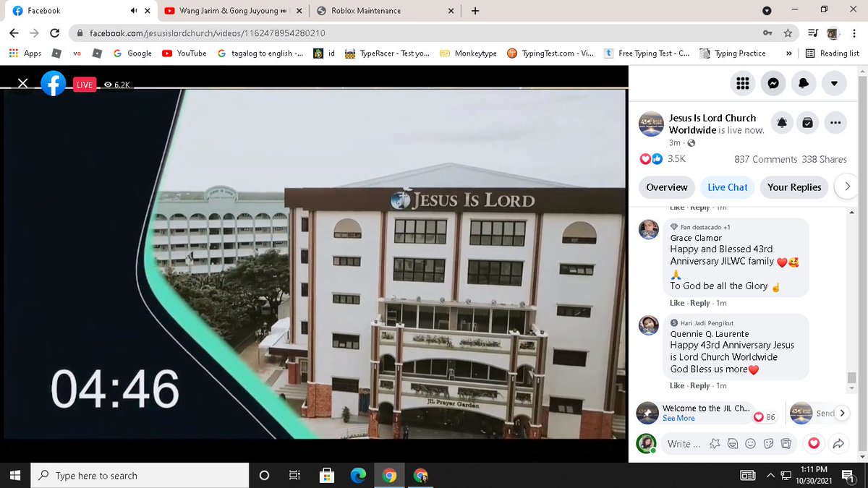Close the live video with the X icon
The image size is (868, 488).
(22, 84)
